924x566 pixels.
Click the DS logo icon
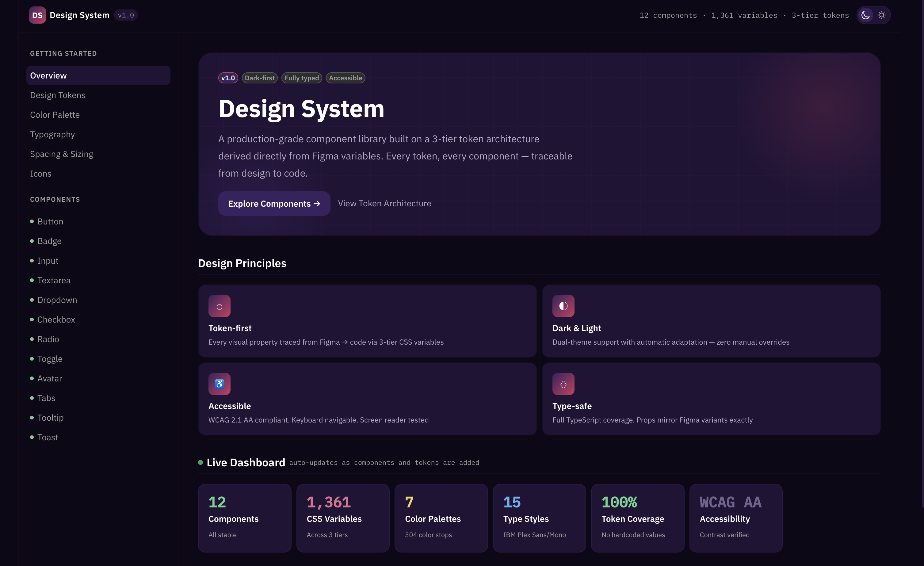37,15
